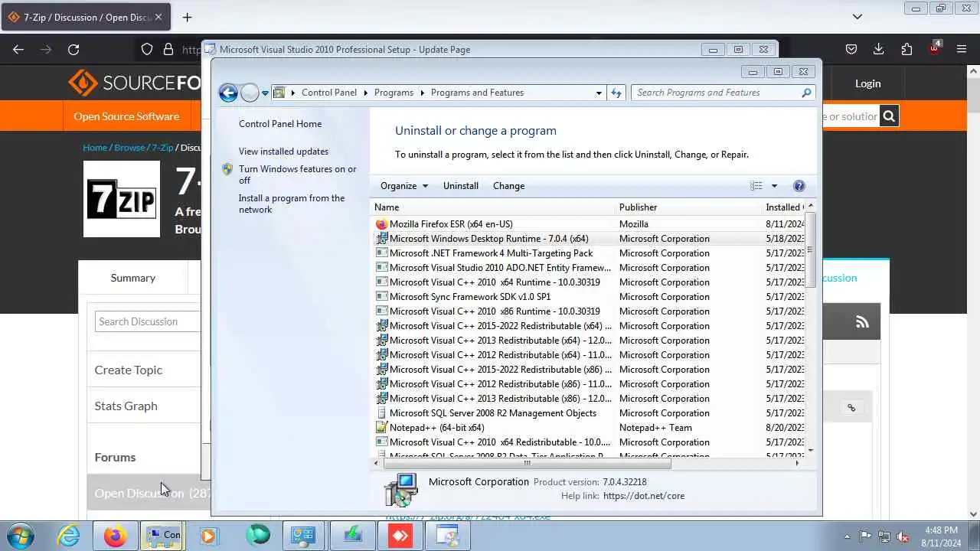Click the Change toolbar button

click(x=509, y=186)
